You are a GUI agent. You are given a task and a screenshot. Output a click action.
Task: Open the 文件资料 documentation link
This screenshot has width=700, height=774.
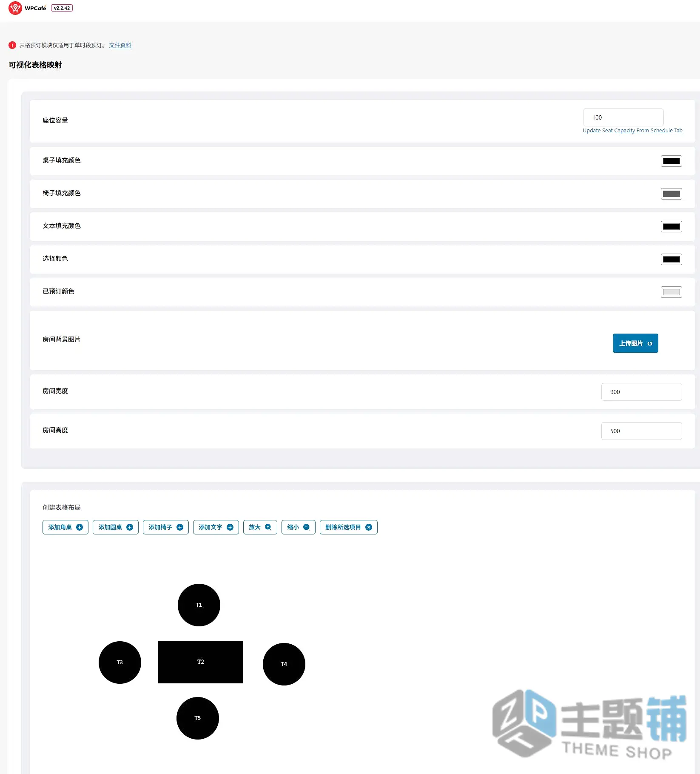tap(120, 45)
